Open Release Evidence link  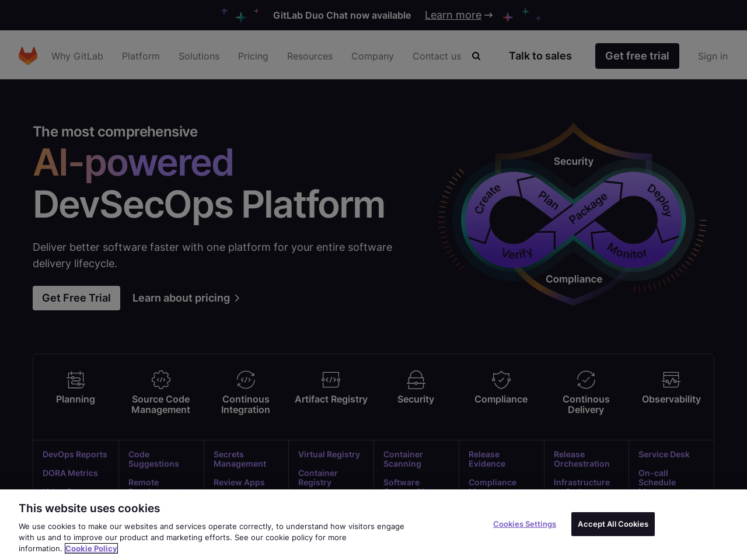[487, 459]
